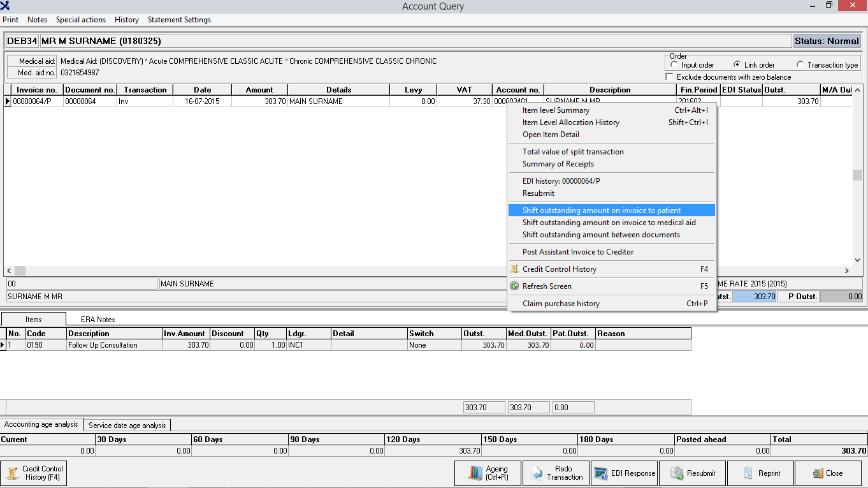Click the EDI Response icon
The width and height of the screenshot is (868, 488).
[600, 473]
